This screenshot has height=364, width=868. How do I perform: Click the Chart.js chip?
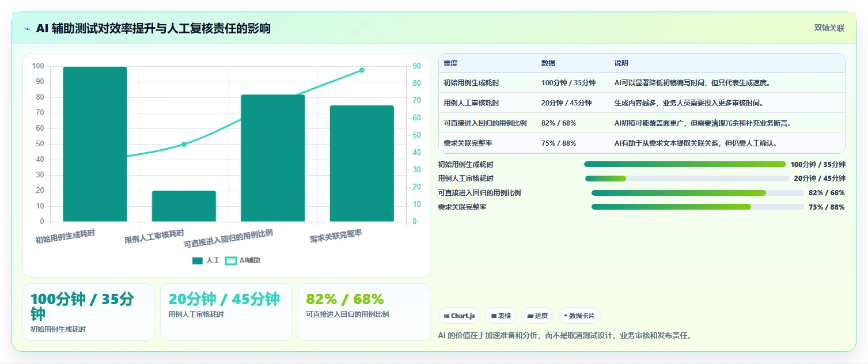pyautogui.click(x=460, y=316)
